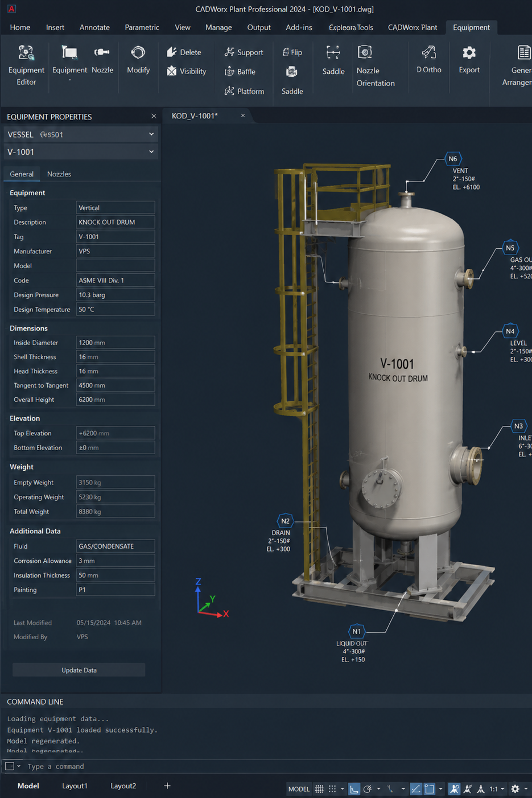Image resolution: width=532 pixels, height=798 pixels.
Task: Click the Design Pressure field
Action: [x=116, y=295]
